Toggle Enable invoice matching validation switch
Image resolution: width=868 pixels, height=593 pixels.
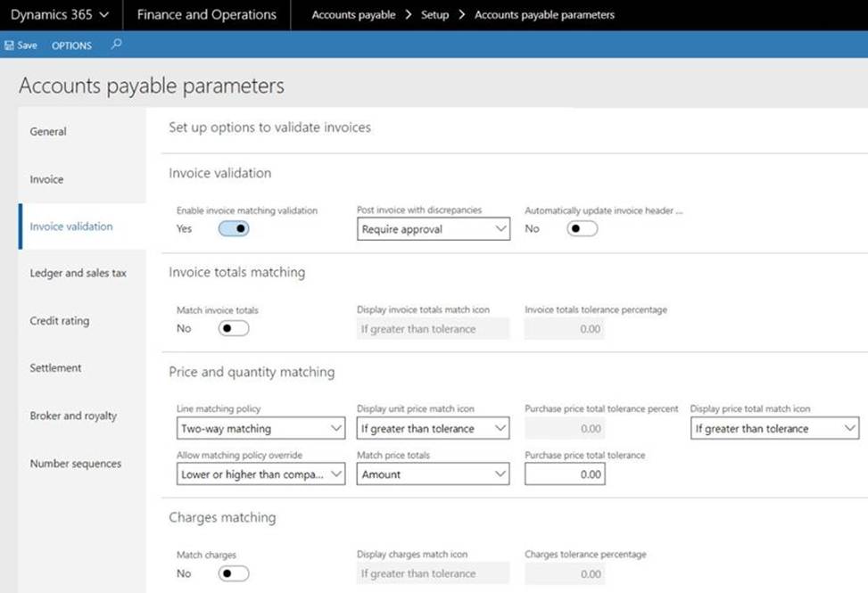234,229
